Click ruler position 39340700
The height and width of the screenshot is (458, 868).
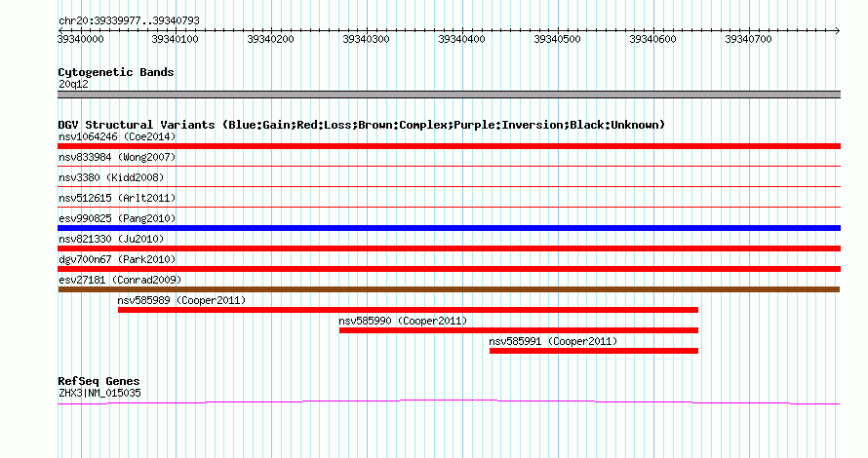pyautogui.click(x=748, y=39)
